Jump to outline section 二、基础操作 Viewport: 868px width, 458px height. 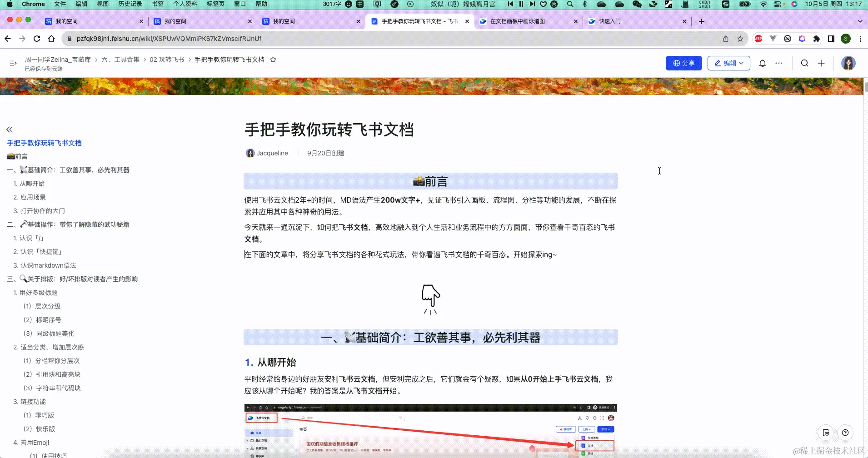68,224
